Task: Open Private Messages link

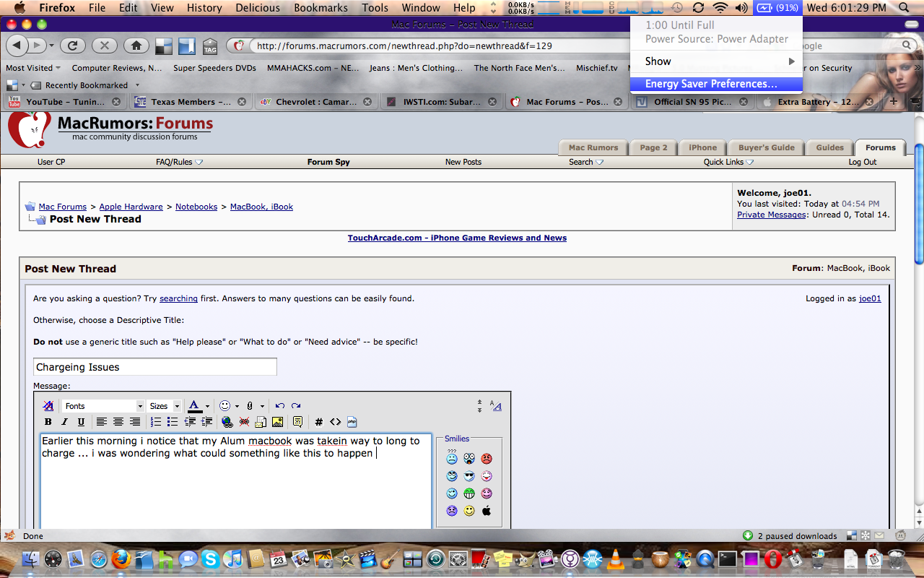Action: (x=772, y=215)
